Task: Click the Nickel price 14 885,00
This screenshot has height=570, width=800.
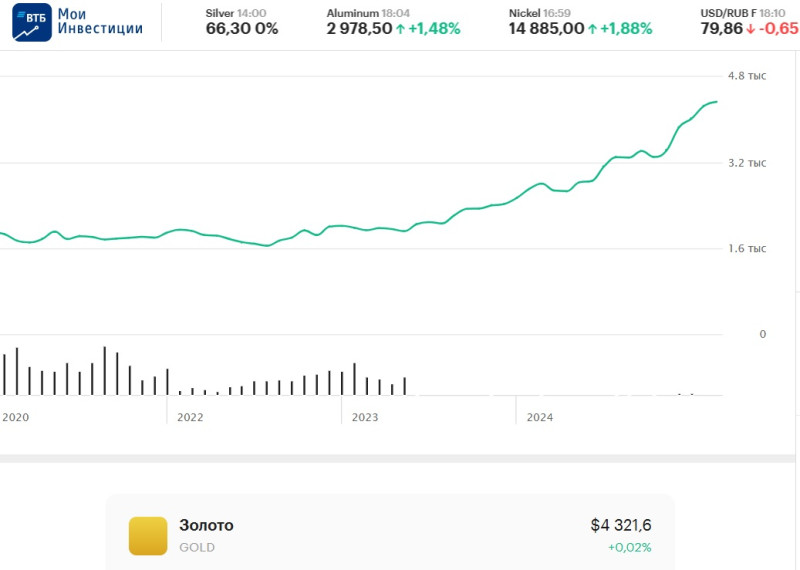Action: tap(546, 29)
